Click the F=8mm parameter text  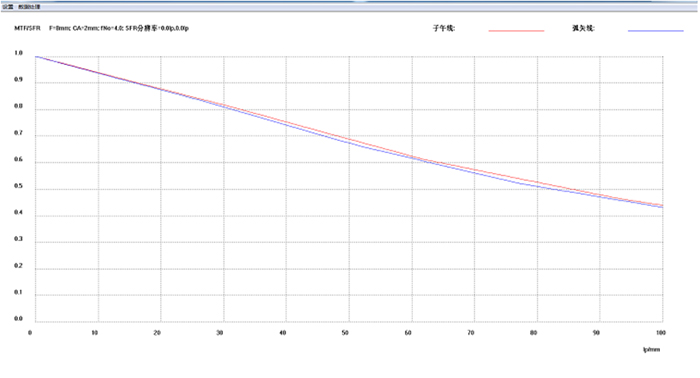(x=59, y=28)
